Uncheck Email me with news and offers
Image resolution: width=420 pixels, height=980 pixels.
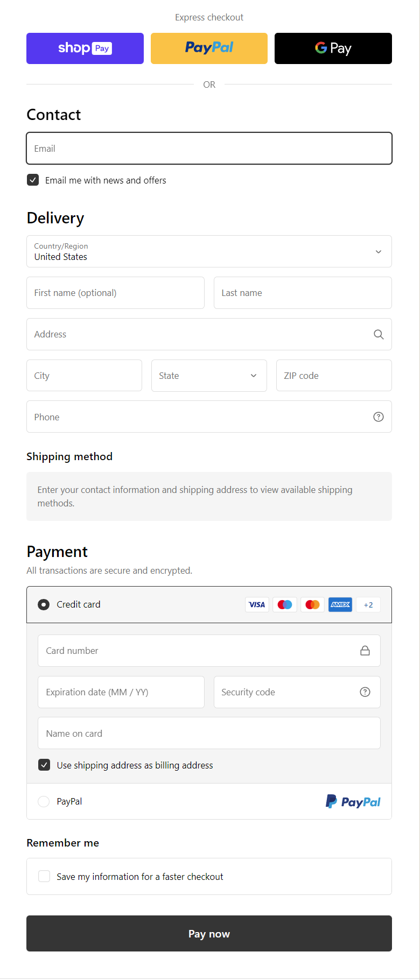pyautogui.click(x=33, y=180)
